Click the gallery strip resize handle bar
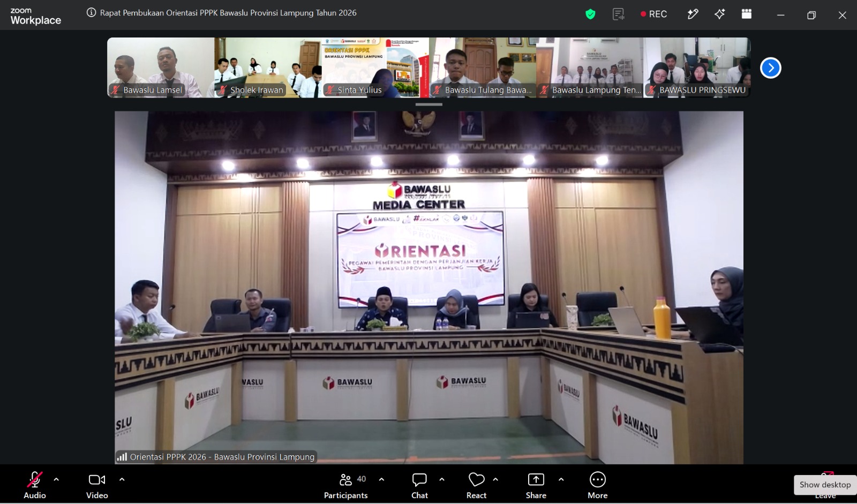Viewport: 857px width, 504px height. pos(428,104)
